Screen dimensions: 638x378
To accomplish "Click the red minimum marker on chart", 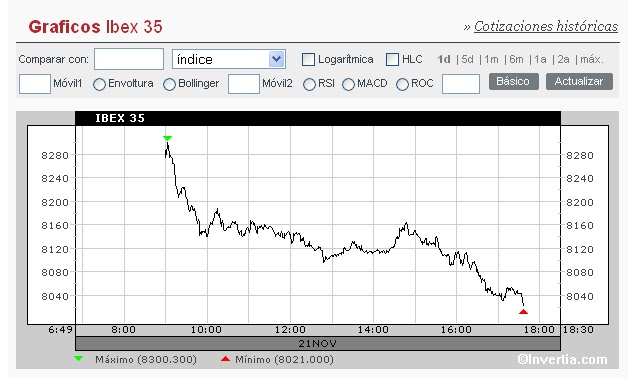I will point(523,312).
